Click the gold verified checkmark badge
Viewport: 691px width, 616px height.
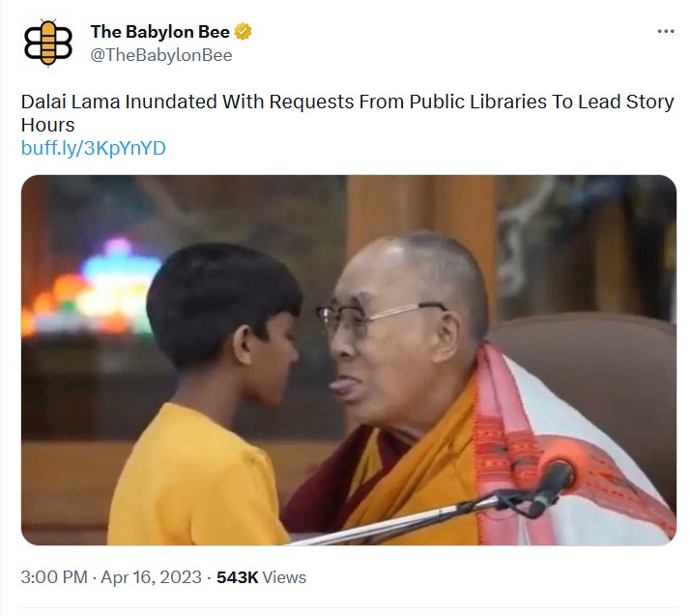point(243,32)
